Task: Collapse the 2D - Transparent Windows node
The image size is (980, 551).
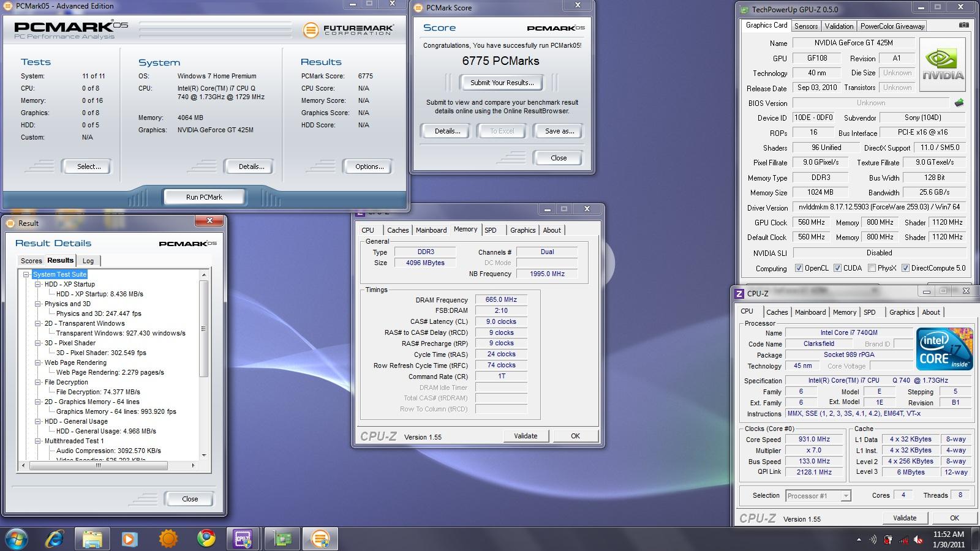Action: (x=38, y=323)
